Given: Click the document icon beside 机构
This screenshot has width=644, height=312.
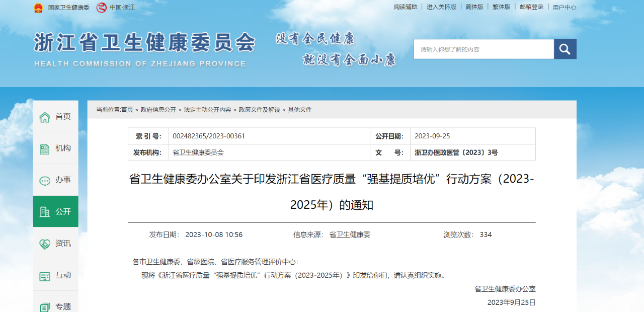Looking at the screenshot, I should tap(45, 148).
